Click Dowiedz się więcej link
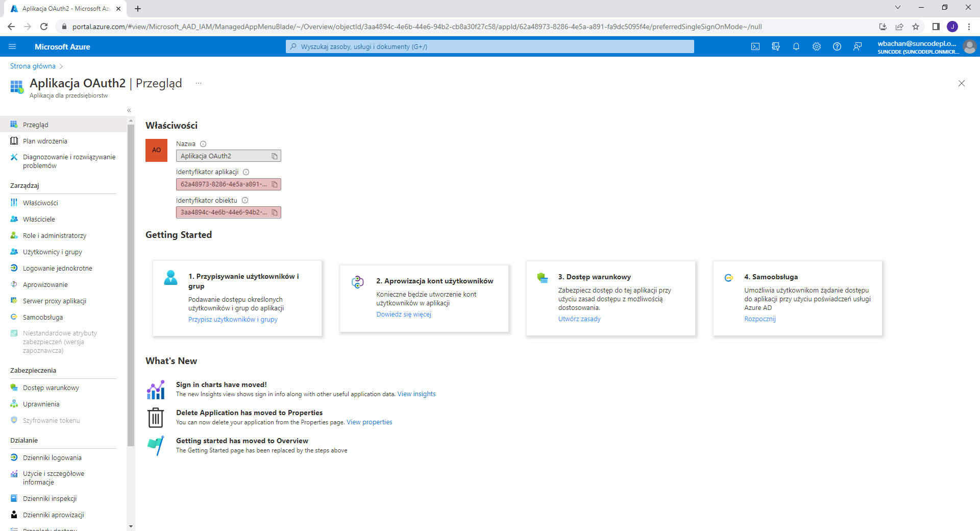 (x=404, y=315)
